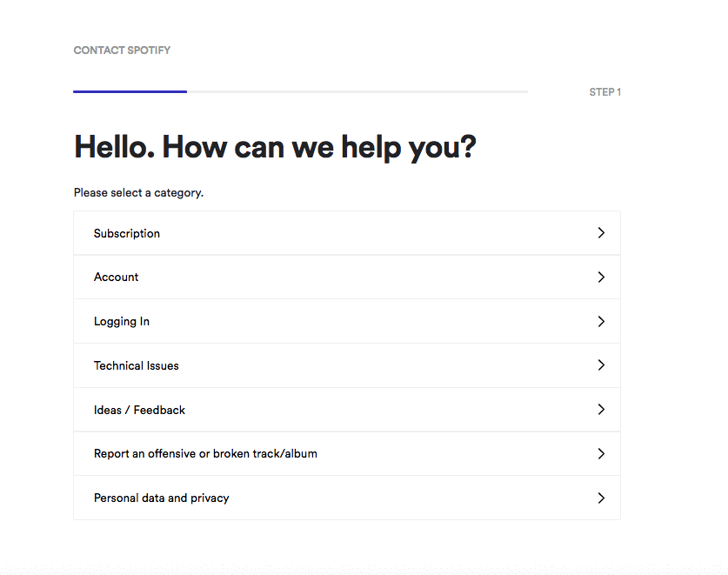The image size is (728, 575).
Task: Click the chevron beside Technical Issues
Action: click(601, 365)
